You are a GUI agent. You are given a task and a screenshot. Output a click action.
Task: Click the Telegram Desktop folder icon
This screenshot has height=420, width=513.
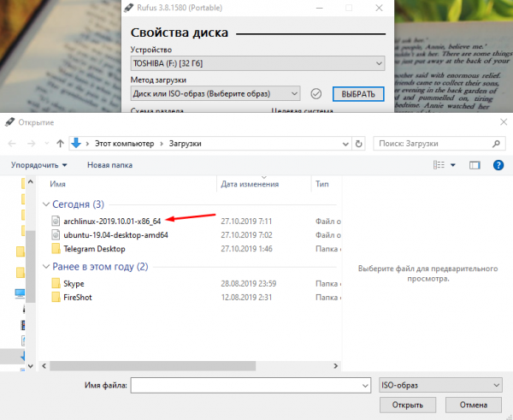[x=56, y=248]
